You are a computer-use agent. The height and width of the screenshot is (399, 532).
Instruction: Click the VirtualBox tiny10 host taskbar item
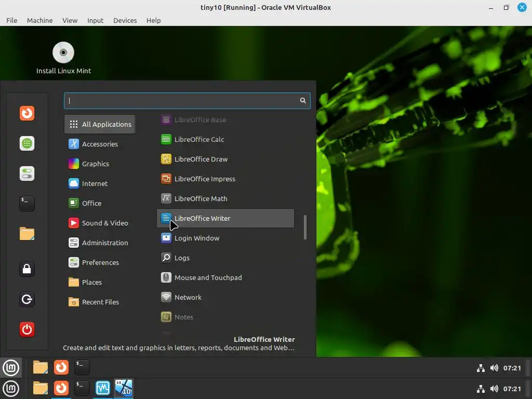click(124, 388)
